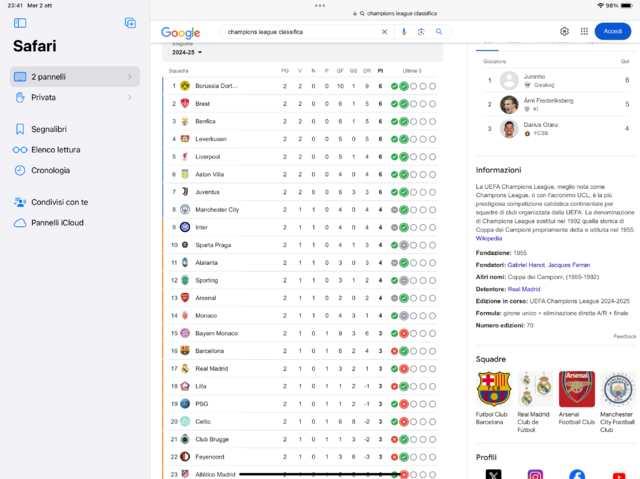Expand the 2 pannelli tab group

75,77
